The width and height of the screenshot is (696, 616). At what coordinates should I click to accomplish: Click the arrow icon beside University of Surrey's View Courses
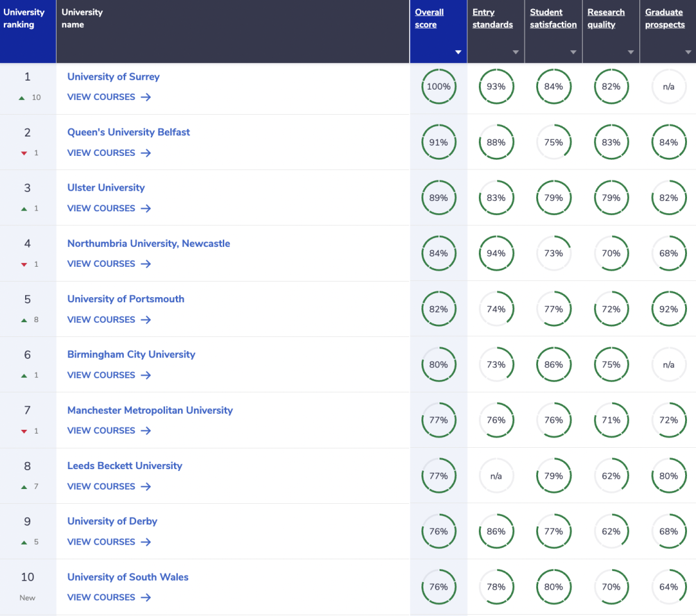(146, 97)
